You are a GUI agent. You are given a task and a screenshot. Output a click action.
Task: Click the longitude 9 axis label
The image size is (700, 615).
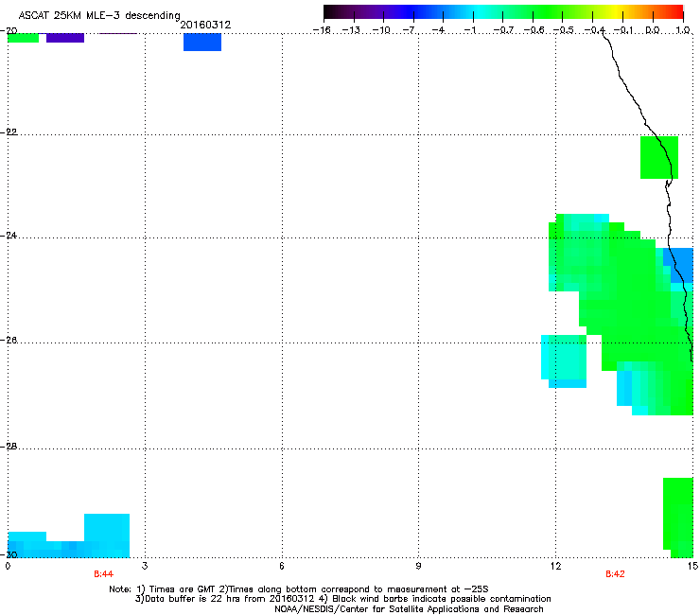click(x=418, y=566)
